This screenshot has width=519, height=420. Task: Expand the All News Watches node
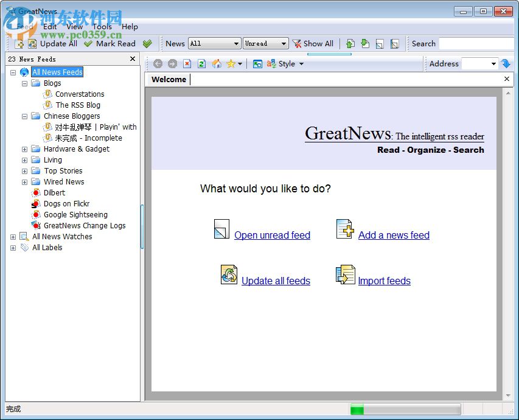[13, 236]
